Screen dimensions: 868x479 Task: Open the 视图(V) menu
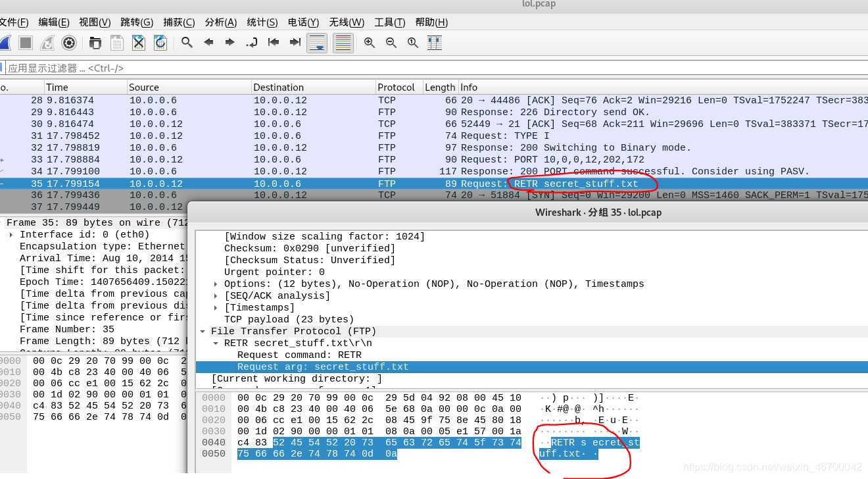(95, 22)
